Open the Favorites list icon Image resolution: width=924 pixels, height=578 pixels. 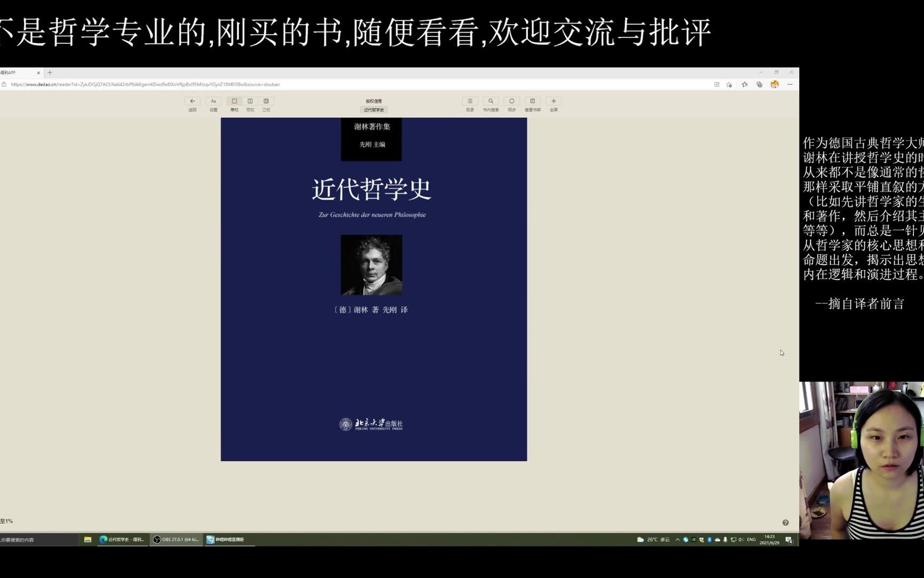pyautogui.click(x=744, y=85)
